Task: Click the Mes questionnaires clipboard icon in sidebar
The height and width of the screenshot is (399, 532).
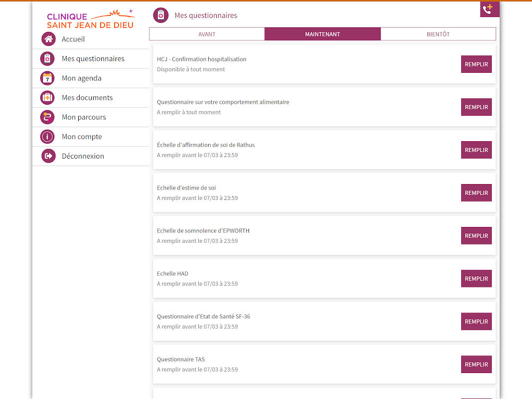Action: (x=47, y=59)
